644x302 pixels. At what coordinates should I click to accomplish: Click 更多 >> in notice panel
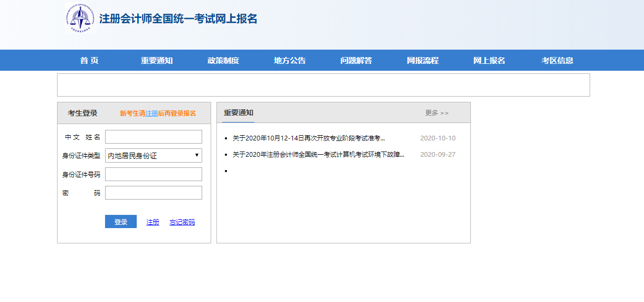[437, 113]
